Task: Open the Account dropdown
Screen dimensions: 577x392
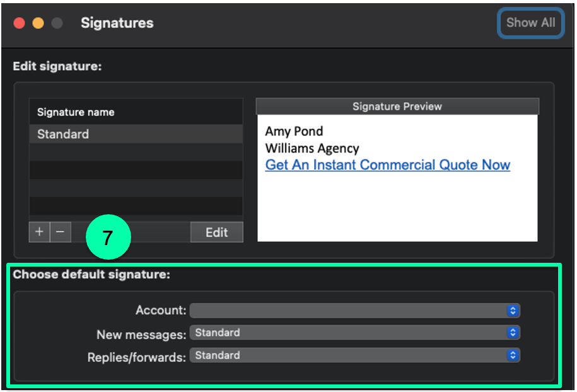Action: pos(355,310)
